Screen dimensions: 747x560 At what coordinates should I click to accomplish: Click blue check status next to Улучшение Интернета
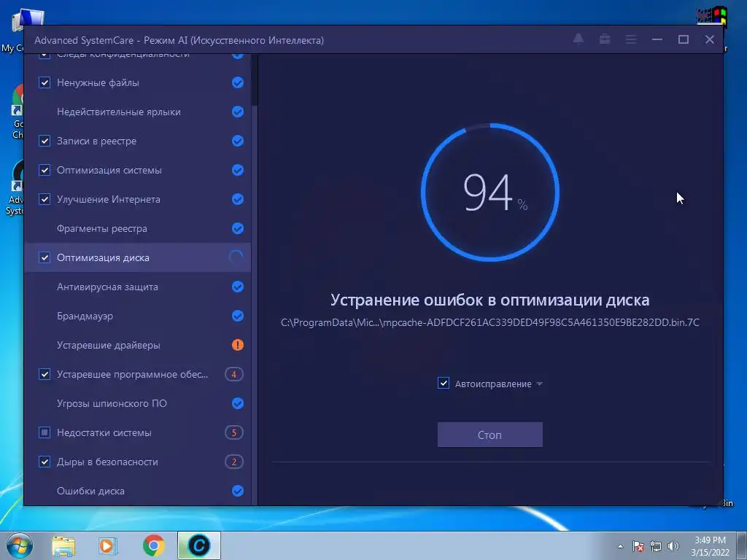tap(238, 199)
